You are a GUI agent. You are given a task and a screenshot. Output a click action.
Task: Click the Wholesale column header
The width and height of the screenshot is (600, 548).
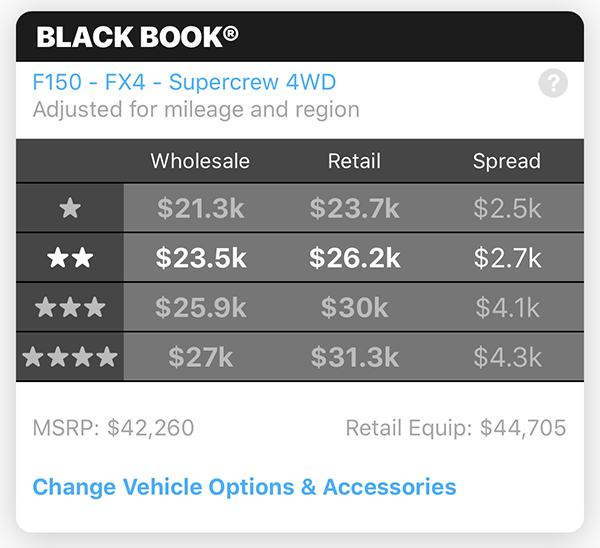[x=200, y=161]
